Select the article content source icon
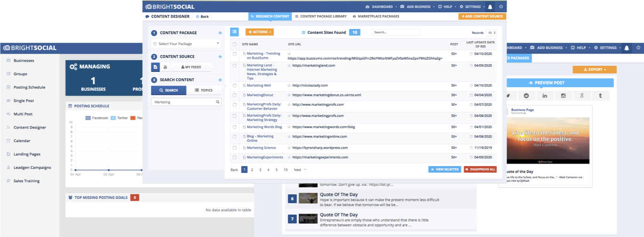 click(x=155, y=67)
